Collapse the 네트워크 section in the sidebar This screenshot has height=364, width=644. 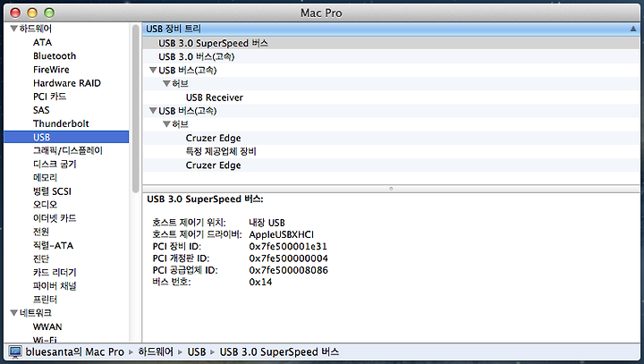14,313
